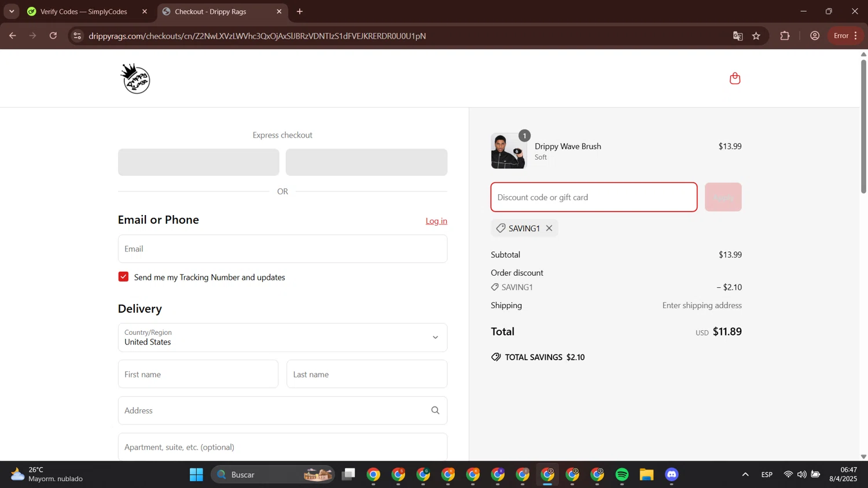
Task: Open new browser tab with plus button
Action: 300,12
